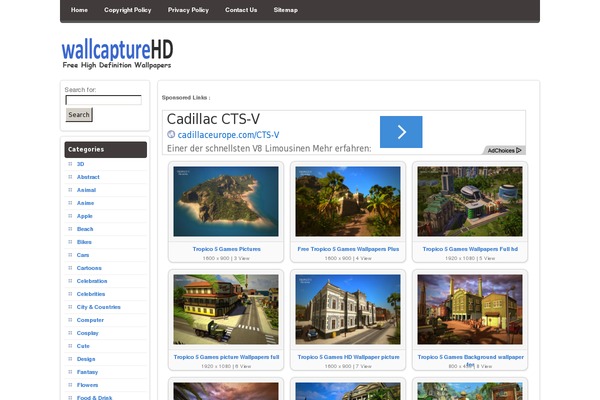The height and width of the screenshot is (400, 600).
Task: Click Free Tropico 5 Games Wallpapers Plus
Action: [348, 249]
